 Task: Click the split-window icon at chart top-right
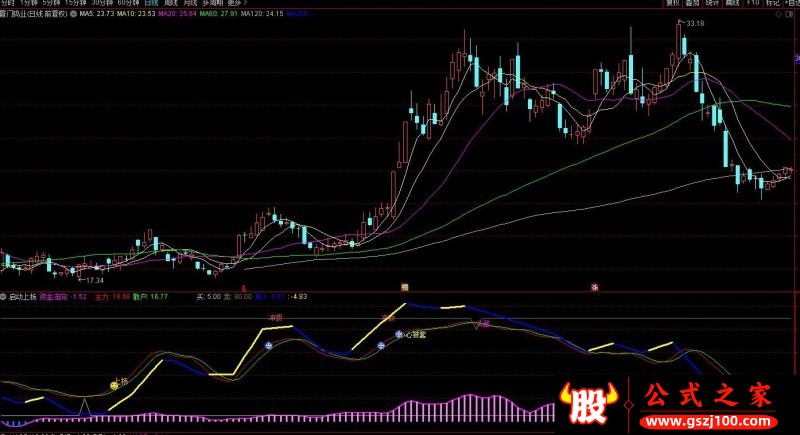tap(789, 14)
